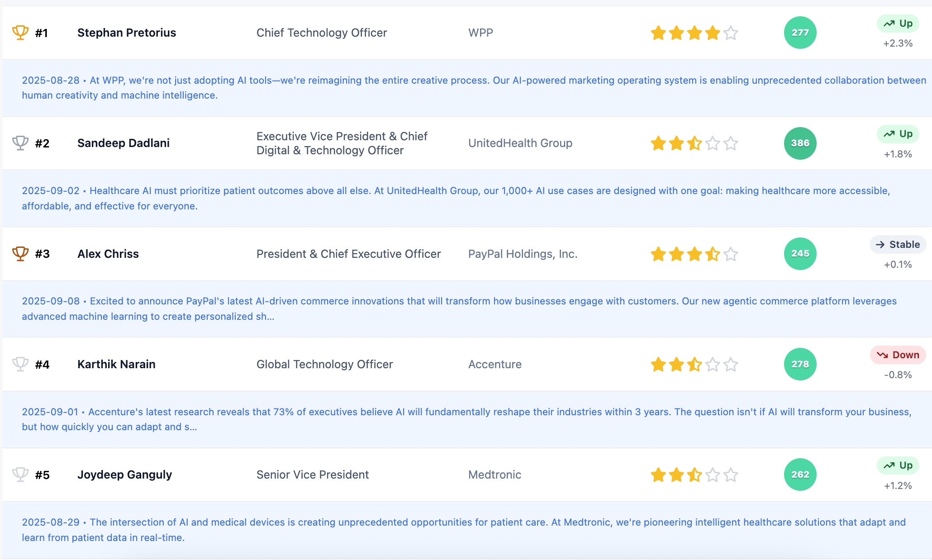Viewport: 932px width, 560px height.
Task: Click the trophy icon beside rank #5
Action: tap(20, 475)
